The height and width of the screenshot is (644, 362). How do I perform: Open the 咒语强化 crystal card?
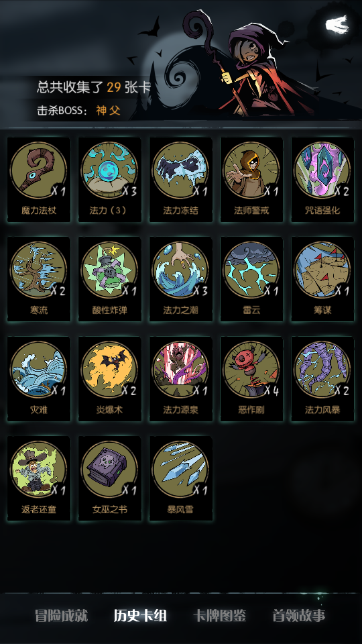[322, 180]
